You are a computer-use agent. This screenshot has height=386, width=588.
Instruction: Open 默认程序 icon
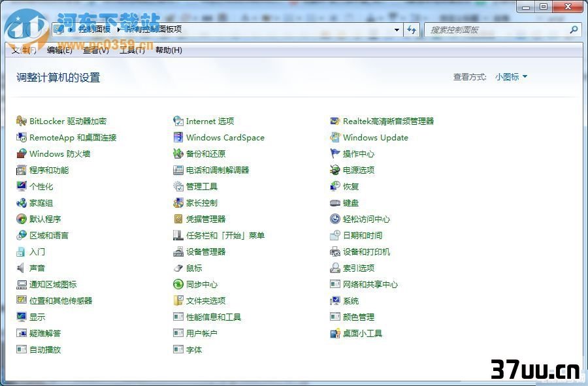coord(22,219)
